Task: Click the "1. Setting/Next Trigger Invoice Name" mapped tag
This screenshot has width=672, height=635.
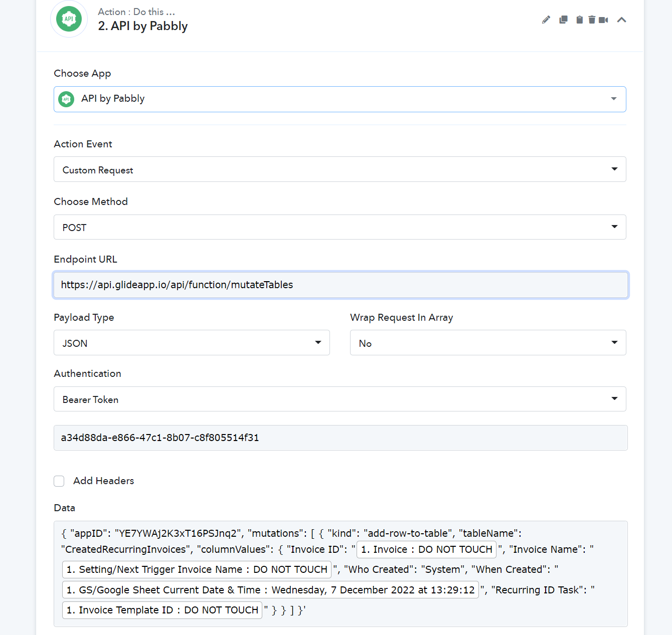Action: pos(197,569)
